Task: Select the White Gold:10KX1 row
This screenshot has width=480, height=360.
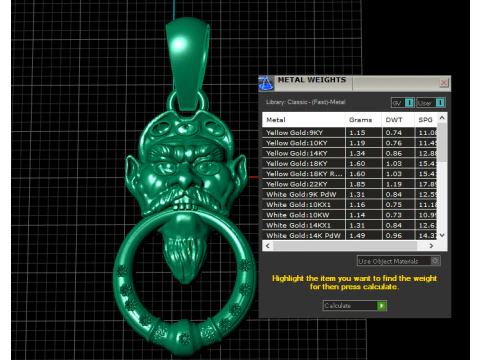Action: [x=349, y=205]
